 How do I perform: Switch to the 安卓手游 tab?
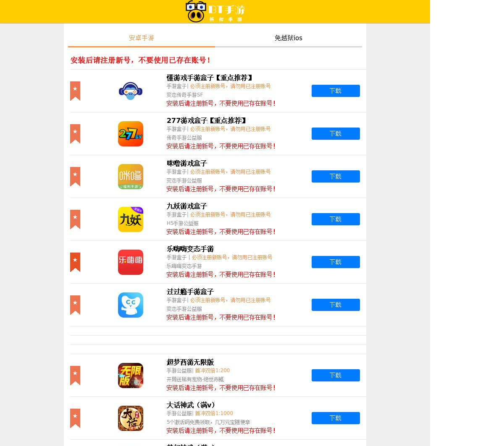click(x=142, y=38)
